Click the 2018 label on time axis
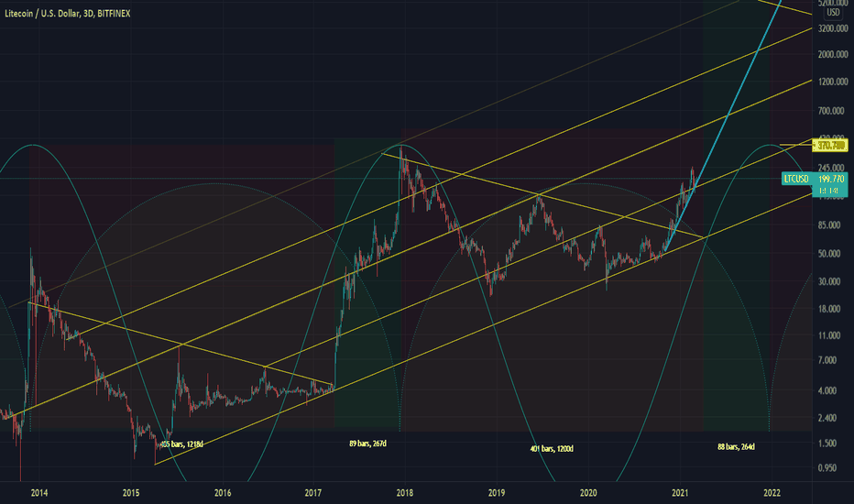The width and height of the screenshot is (854, 504). tap(405, 493)
